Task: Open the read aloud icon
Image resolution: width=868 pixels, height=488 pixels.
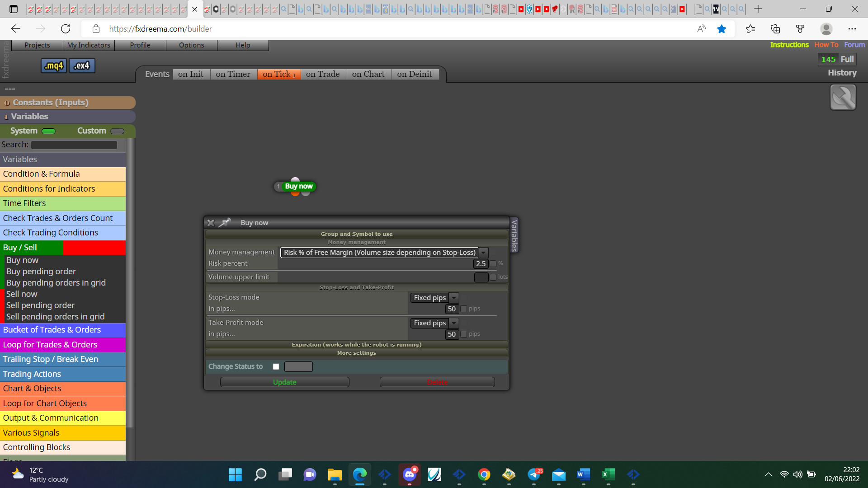Action: pyautogui.click(x=701, y=29)
